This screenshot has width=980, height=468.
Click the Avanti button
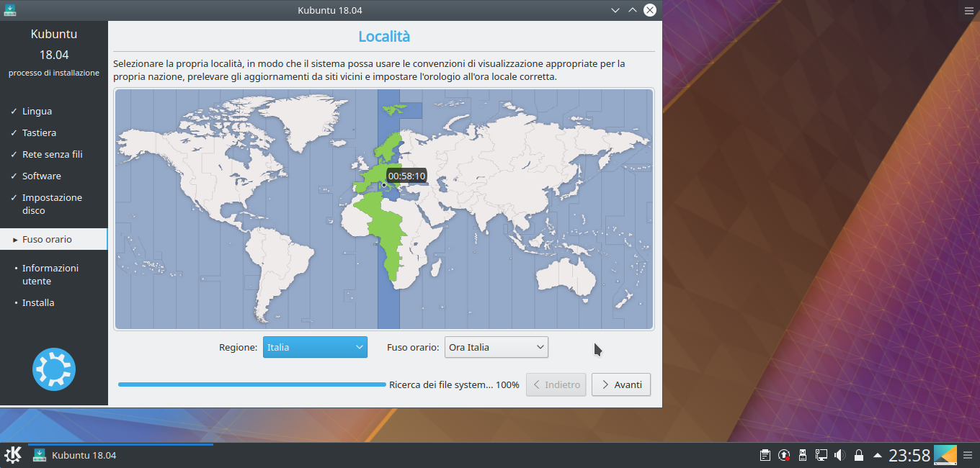tap(621, 384)
